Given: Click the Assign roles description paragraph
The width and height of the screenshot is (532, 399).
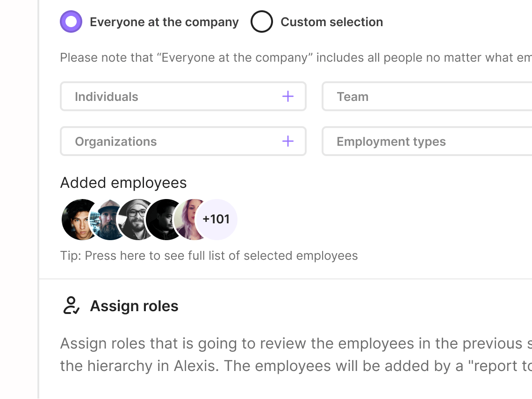Looking at the screenshot, I should point(295,355).
